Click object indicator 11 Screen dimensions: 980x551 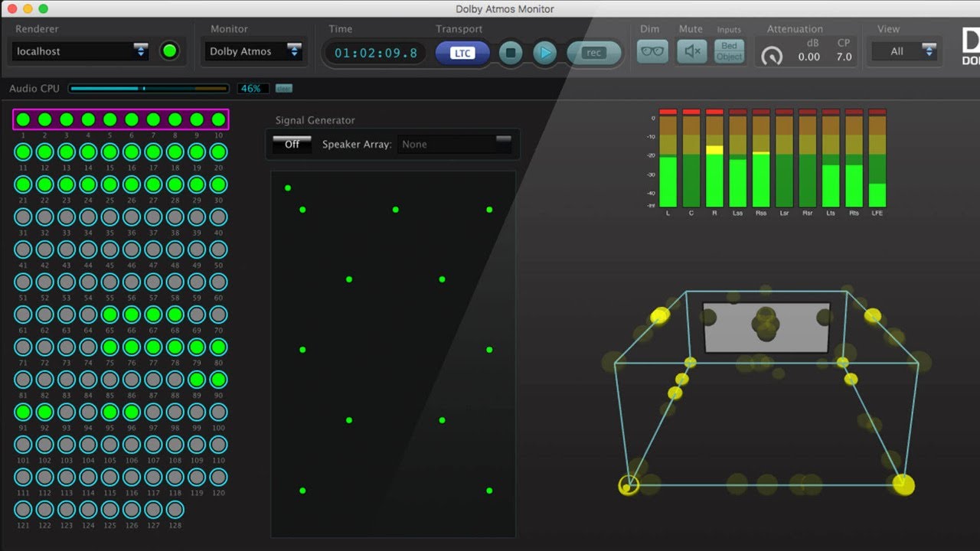click(x=23, y=152)
